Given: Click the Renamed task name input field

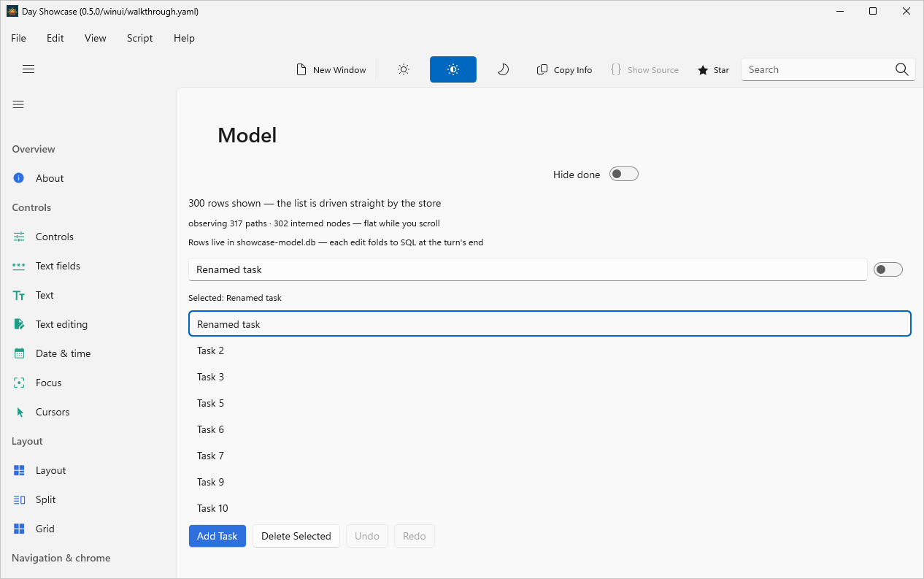Looking at the screenshot, I should [528, 269].
